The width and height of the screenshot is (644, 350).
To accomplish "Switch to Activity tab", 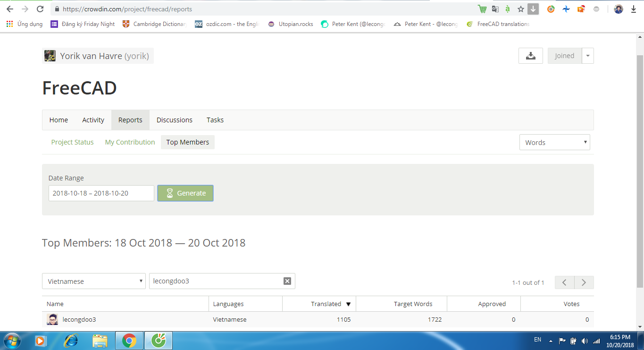I will click(x=93, y=120).
